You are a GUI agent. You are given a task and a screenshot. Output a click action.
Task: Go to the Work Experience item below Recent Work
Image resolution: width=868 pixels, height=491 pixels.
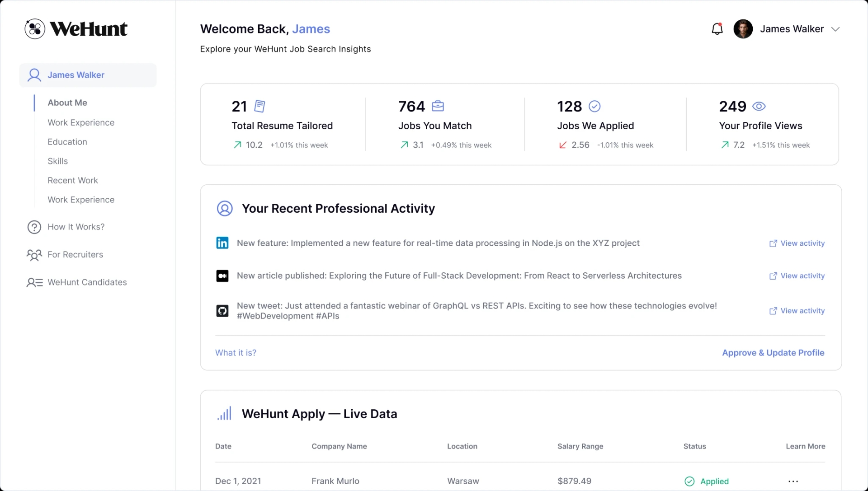[x=81, y=200]
